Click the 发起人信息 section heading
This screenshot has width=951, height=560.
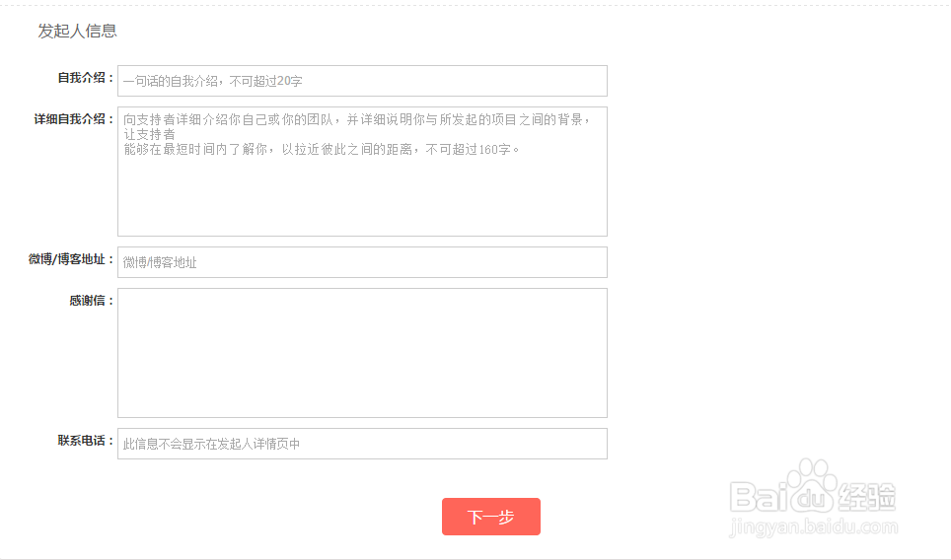77,31
